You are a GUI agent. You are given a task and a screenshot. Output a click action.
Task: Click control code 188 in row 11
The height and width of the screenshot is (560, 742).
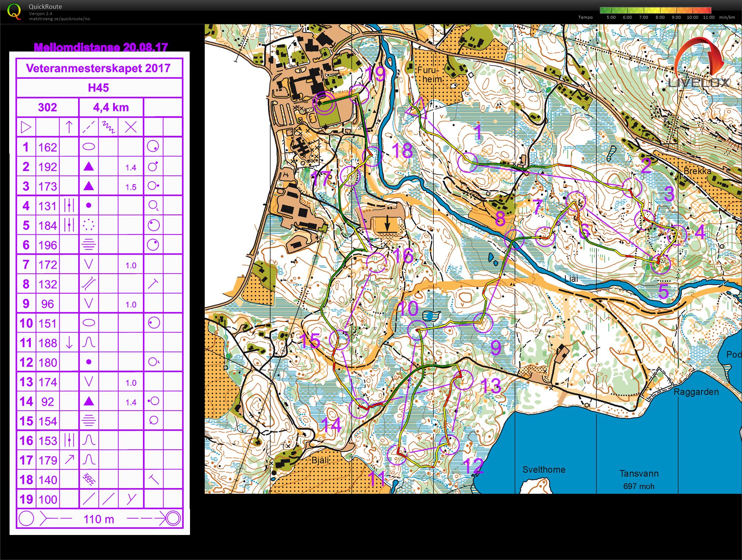coord(48,343)
